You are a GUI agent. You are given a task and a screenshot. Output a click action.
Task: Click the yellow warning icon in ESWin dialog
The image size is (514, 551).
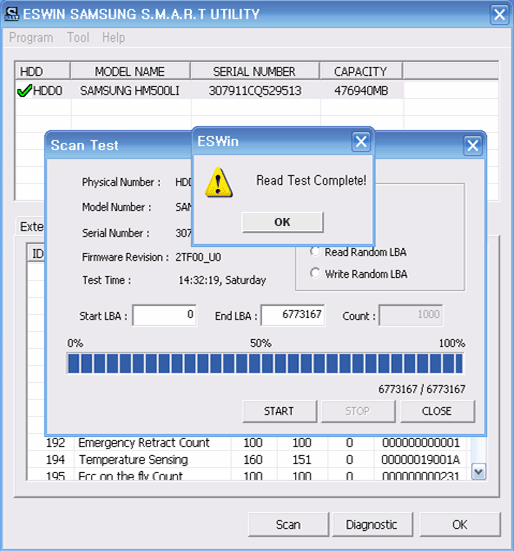pos(219,182)
